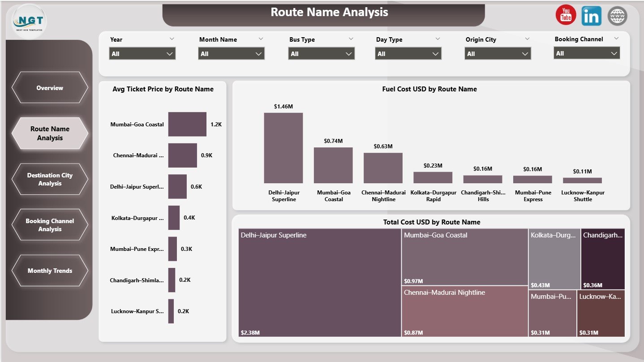Screen dimensions: 644x362
Task: Open the Destination City Analysis page
Action: (x=49, y=179)
